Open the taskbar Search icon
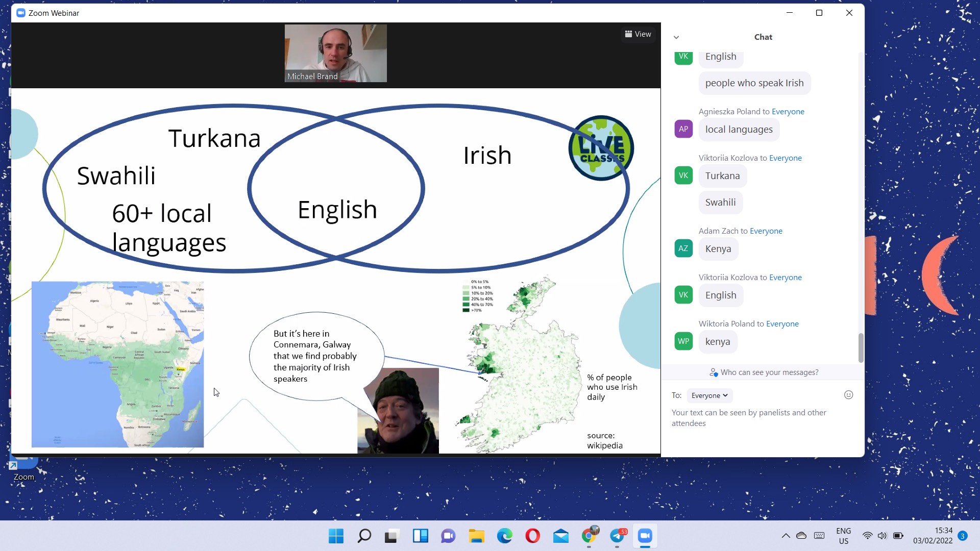 (364, 536)
